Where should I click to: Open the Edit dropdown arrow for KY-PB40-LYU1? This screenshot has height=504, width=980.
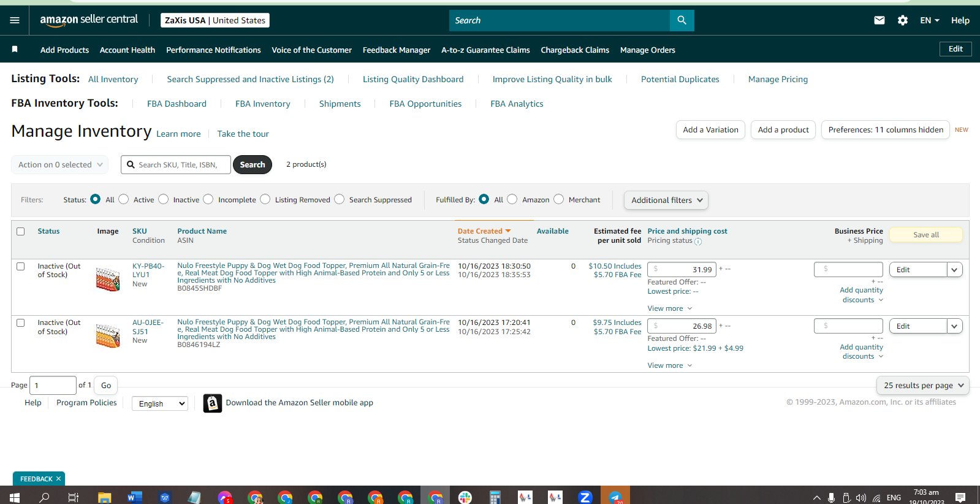click(954, 270)
